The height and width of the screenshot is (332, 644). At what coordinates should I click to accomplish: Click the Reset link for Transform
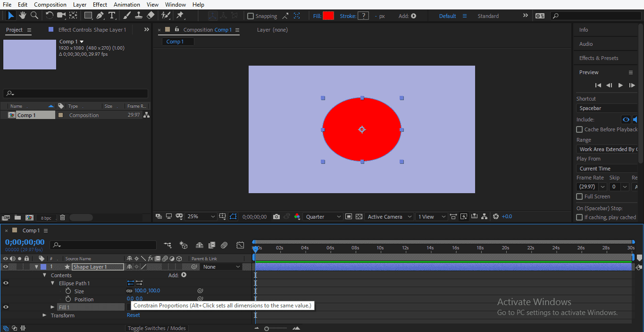[x=133, y=315]
